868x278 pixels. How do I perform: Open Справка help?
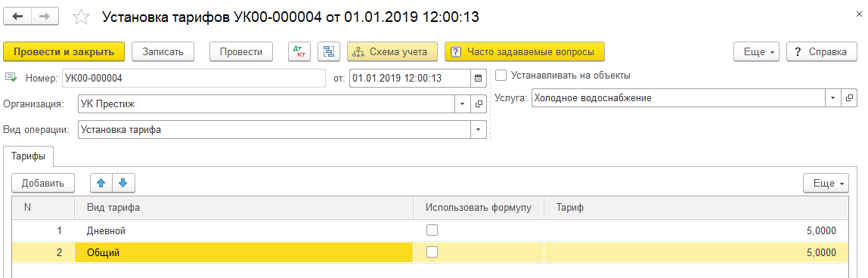821,52
